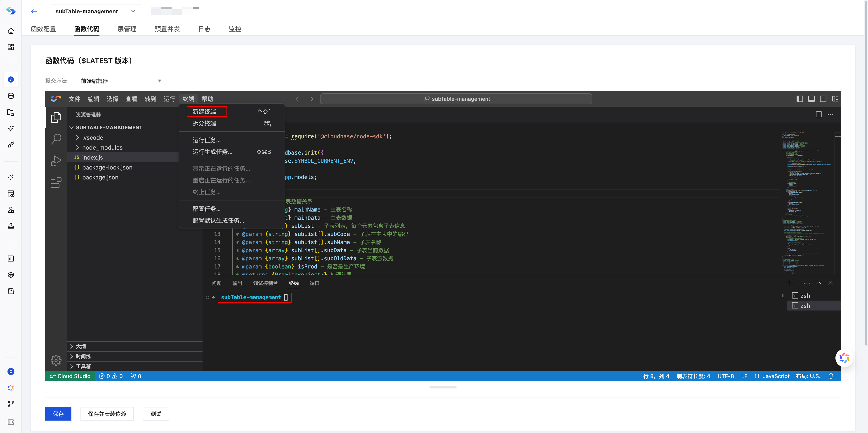
Task: Open Run and Debug icon in activity bar
Action: click(56, 161)
